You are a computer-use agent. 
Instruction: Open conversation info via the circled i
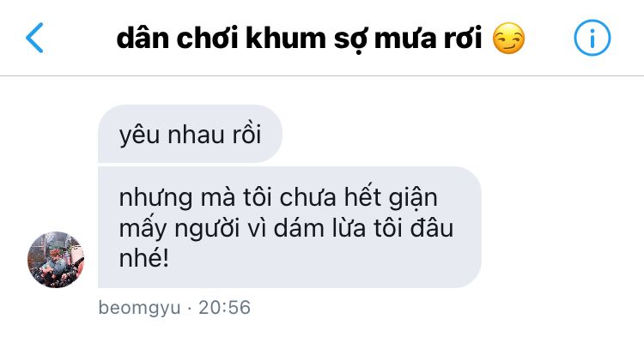point(592,38)
